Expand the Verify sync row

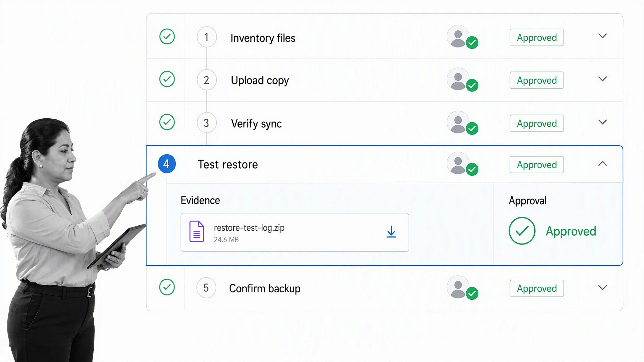pyautogui.click(x=602, y=122)
